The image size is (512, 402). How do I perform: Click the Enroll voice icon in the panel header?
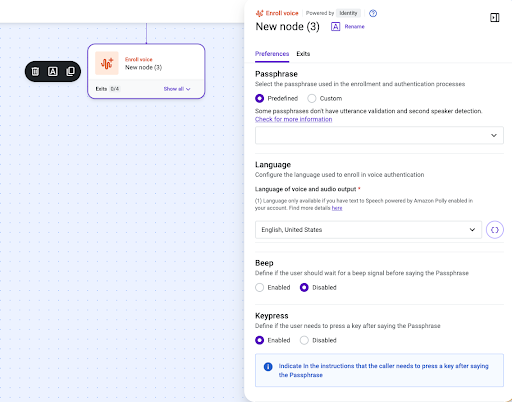[259, 13]
